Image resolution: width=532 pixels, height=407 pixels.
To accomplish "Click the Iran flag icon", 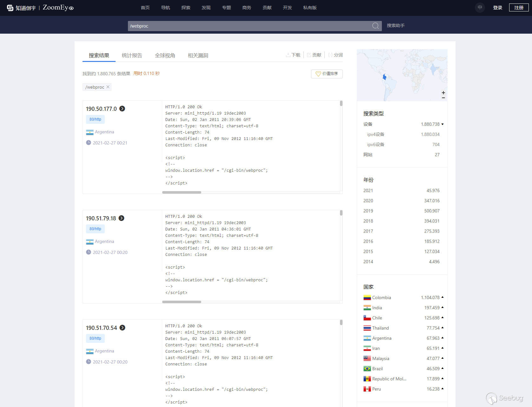I will coord(367,348).
